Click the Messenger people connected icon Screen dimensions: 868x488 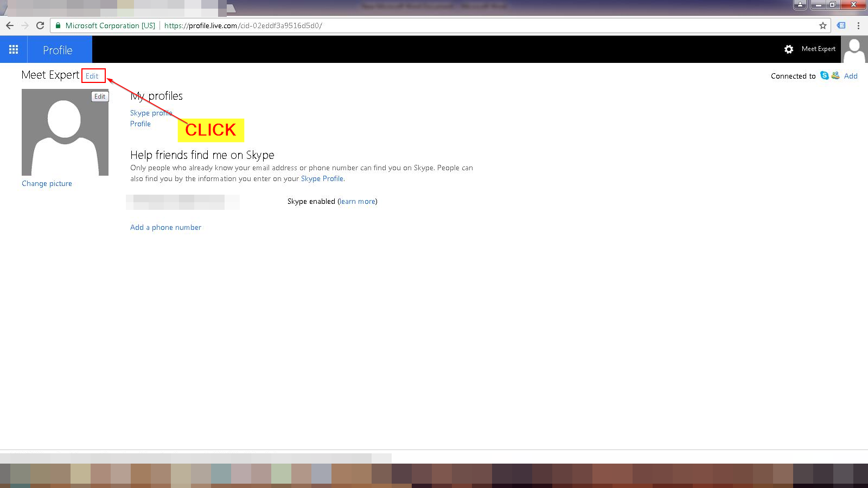pos(835,75)
